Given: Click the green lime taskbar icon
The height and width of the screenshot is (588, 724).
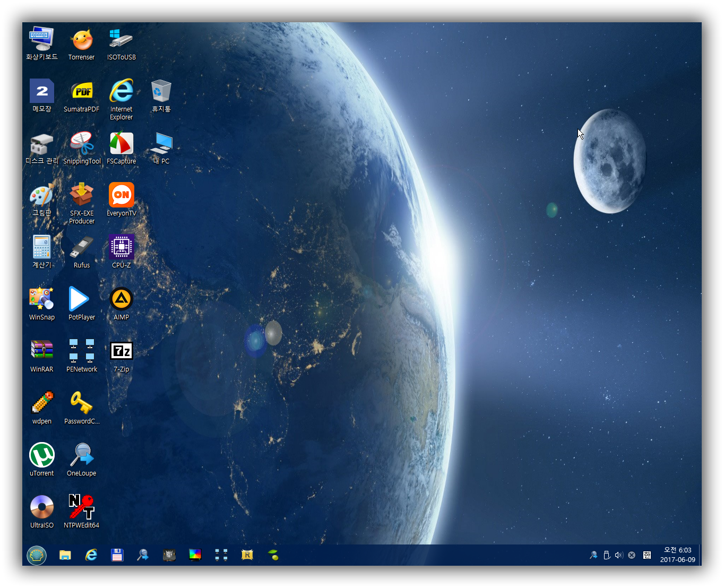Looking at the screenshot, I should (x=273, y=555).
